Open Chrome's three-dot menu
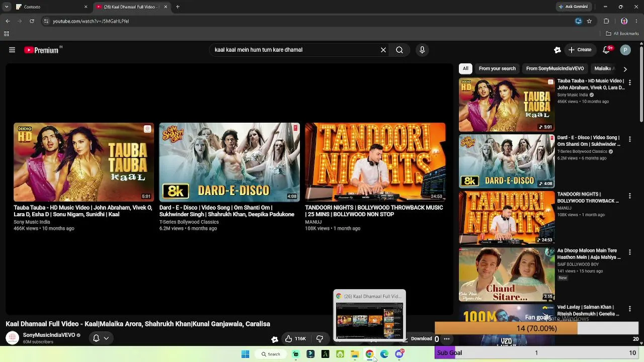Screen dimensions: 644x362 point(636,21)
